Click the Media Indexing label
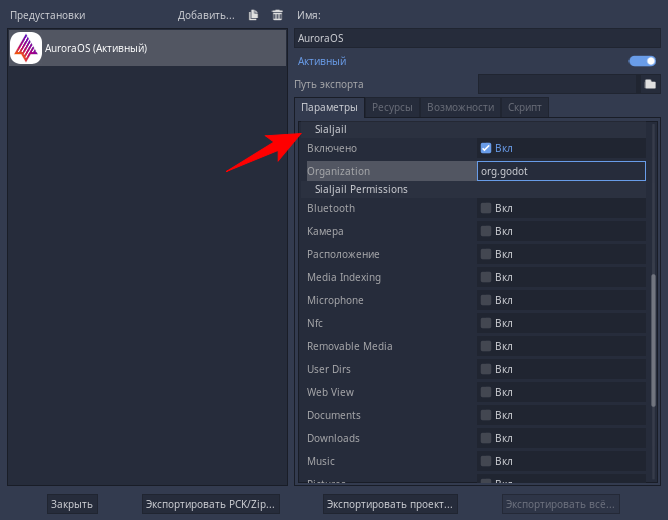 point(344,277)
